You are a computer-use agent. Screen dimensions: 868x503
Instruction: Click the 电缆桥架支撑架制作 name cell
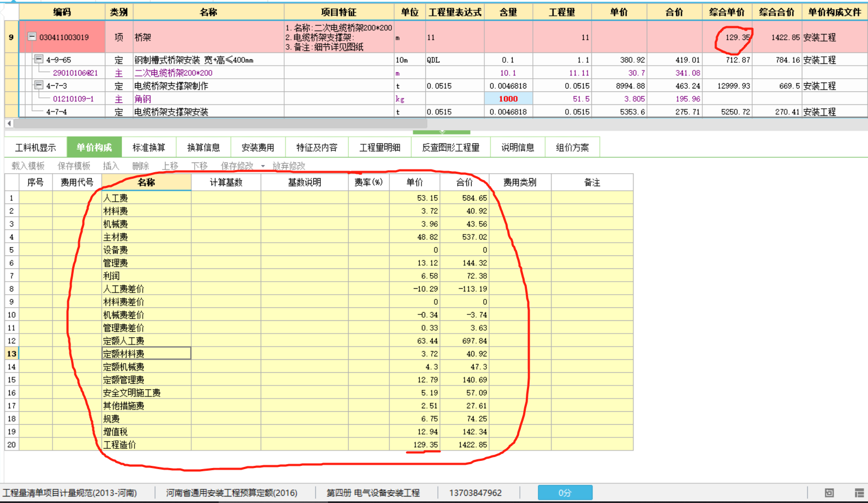pyautogui.click(x=208, y=86)
